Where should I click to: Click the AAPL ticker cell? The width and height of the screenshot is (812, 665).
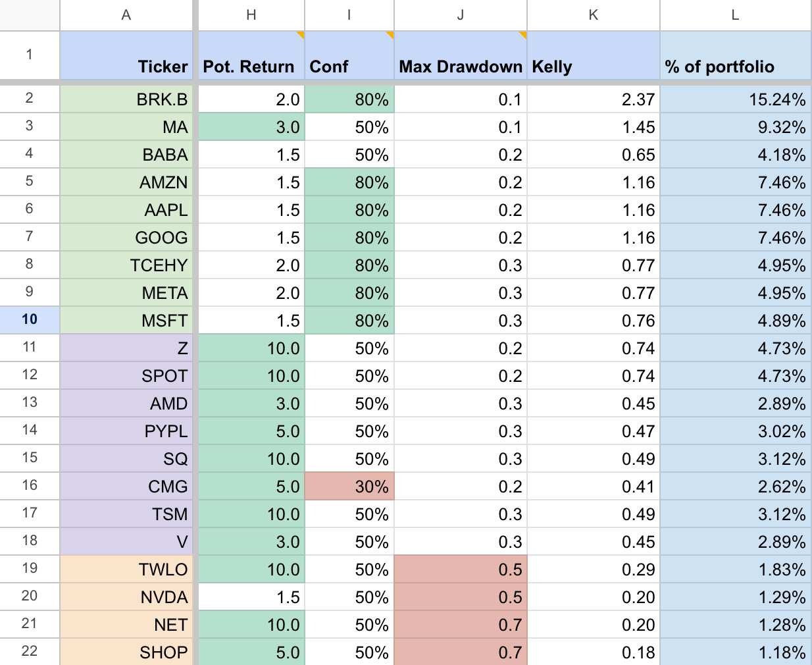pos(126,210)
